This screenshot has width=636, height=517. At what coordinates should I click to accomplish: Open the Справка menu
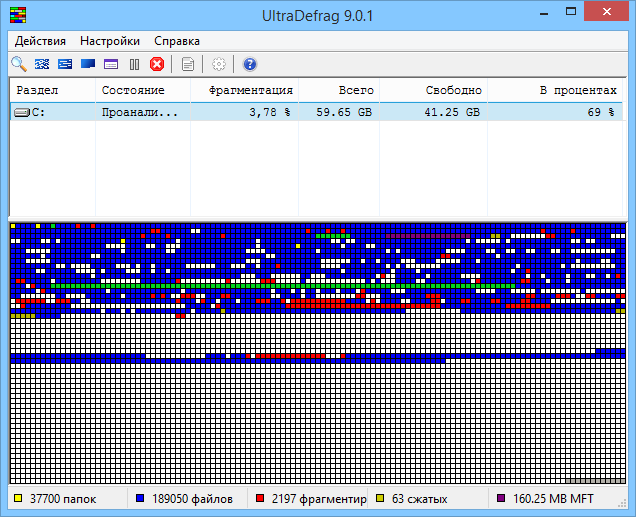coord(177,41)
